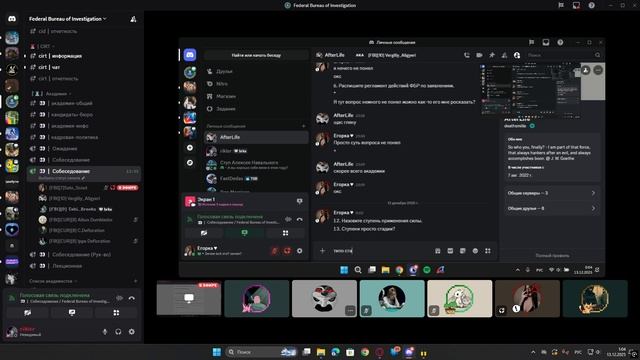Open user settings gear in outer Discord
640x360 pixels.
coord(131,332)
